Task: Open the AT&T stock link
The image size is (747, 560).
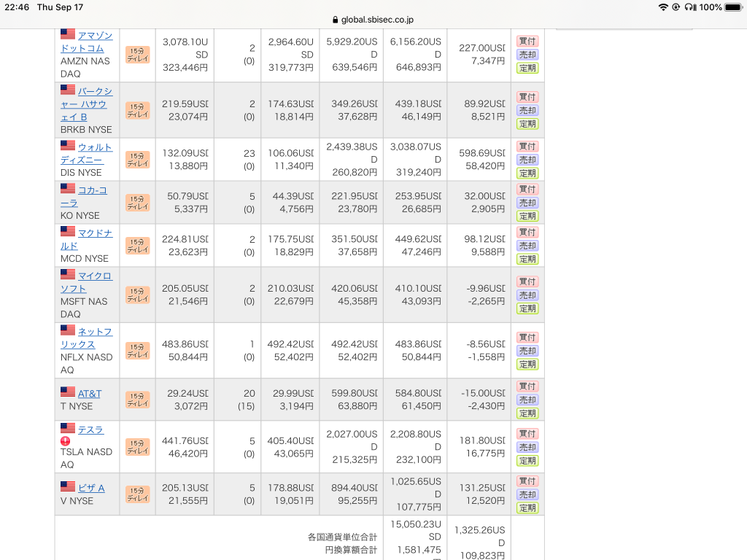Action: point(90,394)
